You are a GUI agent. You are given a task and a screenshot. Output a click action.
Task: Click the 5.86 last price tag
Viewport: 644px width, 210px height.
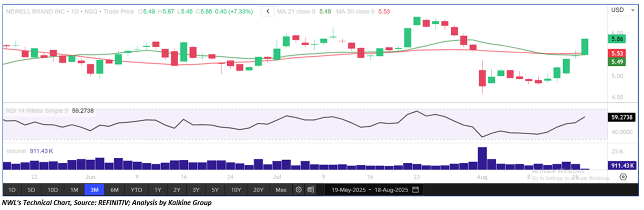(617, 39)
